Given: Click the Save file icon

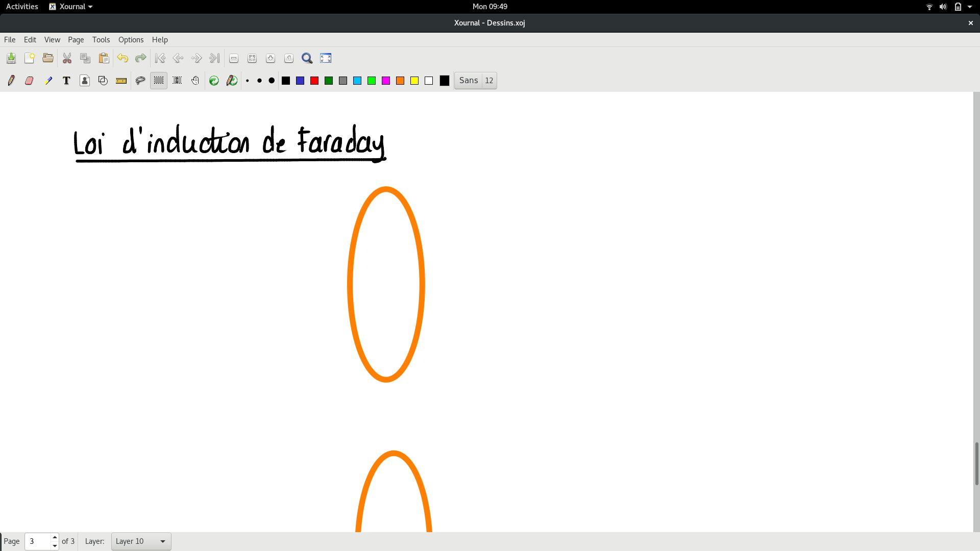Looking at the screenshot, I should tap(11, 58).
